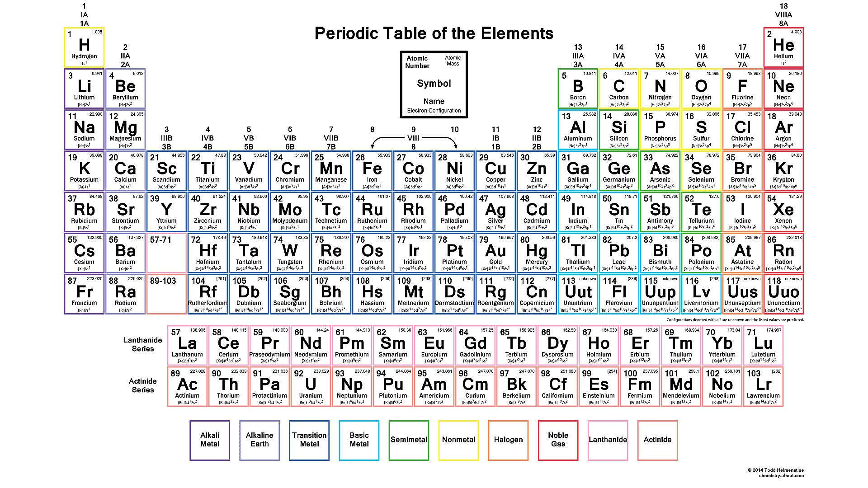Click the Periodic Table of the Elements title
The width and height of the screenshot is (868, 488).
pyautogui.click(x=434, y=33)
